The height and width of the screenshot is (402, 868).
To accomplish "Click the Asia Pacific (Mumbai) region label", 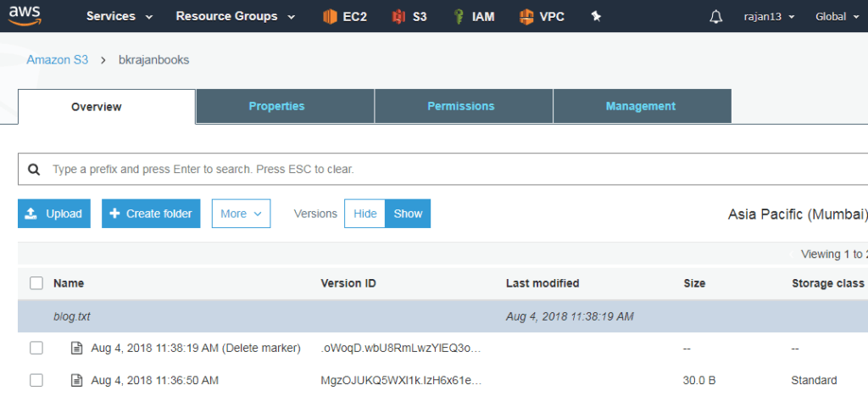I will tap(798, 215).
